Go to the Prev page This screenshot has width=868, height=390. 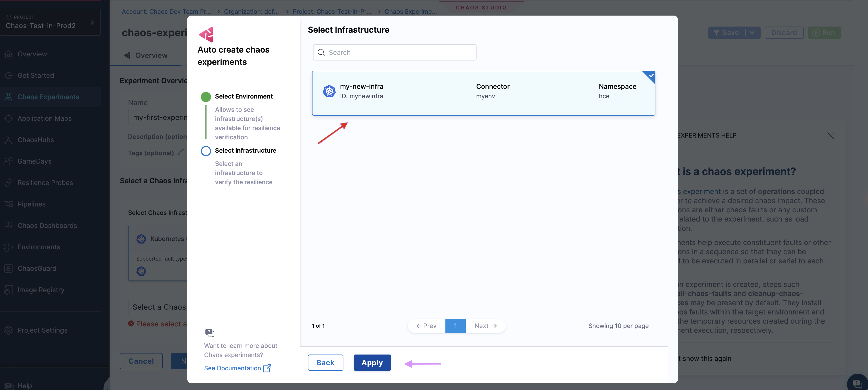(426, 326)
